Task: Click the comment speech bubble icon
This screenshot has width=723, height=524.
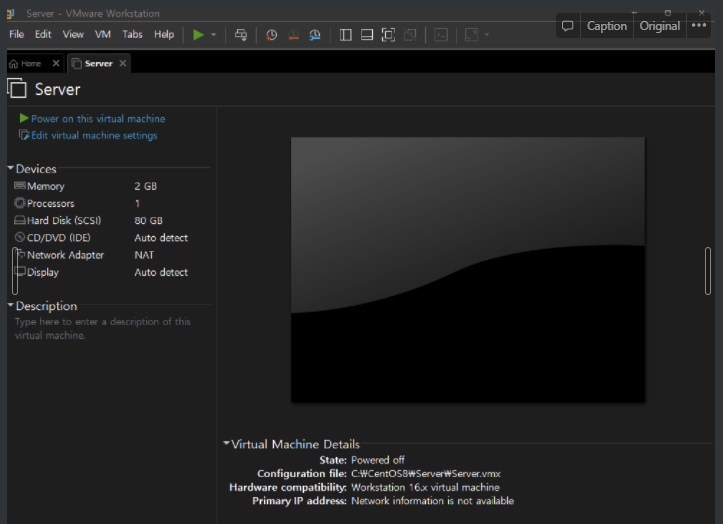Action: coord(568,26)
